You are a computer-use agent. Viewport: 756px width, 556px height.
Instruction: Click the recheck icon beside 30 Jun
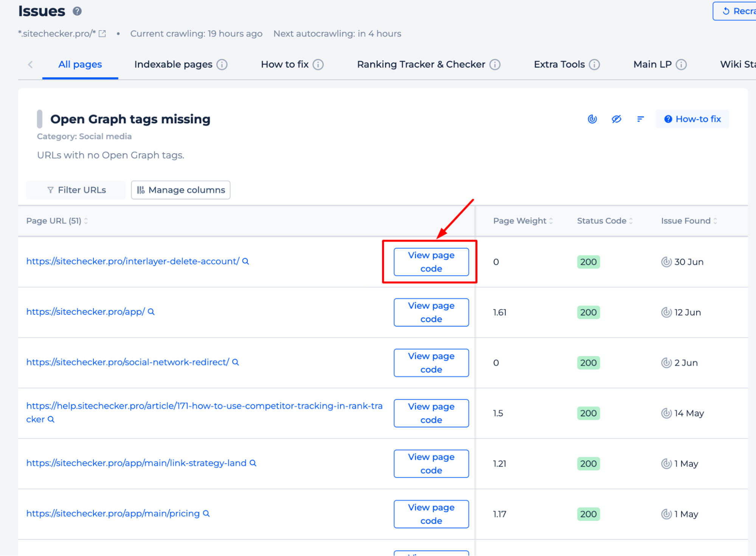666,262
